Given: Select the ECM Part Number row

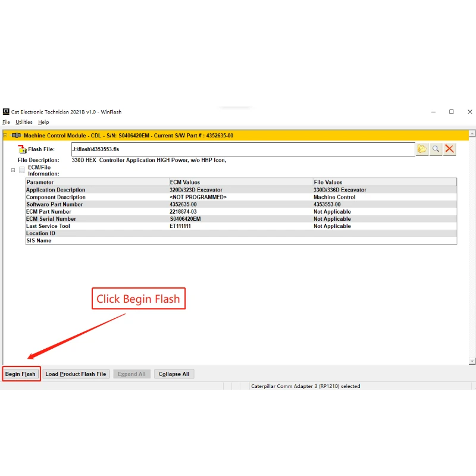Looking at the screenshot, I should pos(241,212).
